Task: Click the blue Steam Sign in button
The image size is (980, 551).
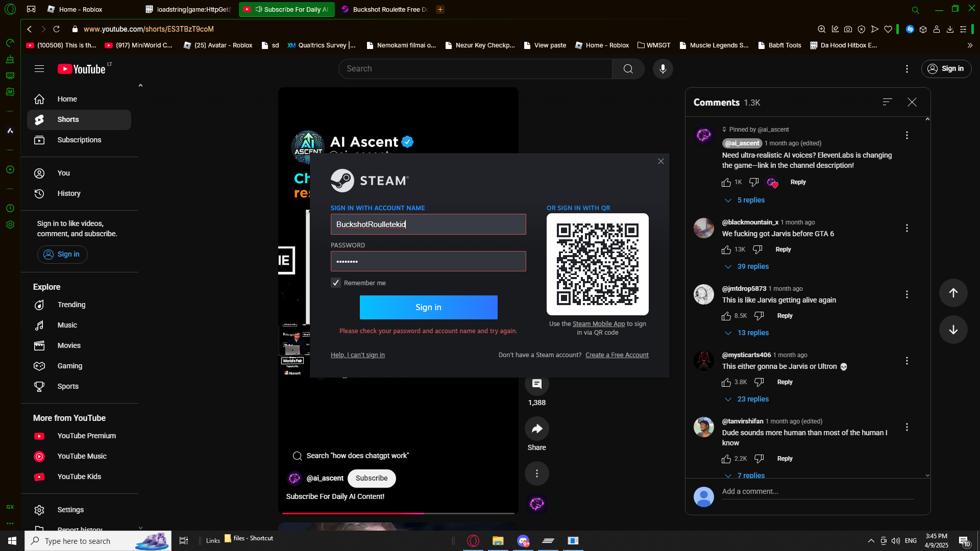Action: [428, 307]
